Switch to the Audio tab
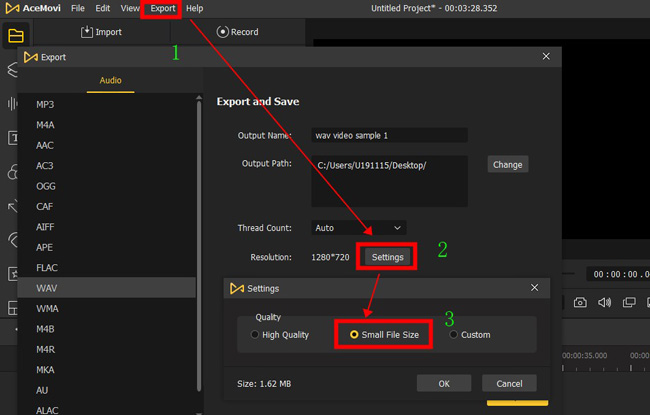 tap(110, 80)
